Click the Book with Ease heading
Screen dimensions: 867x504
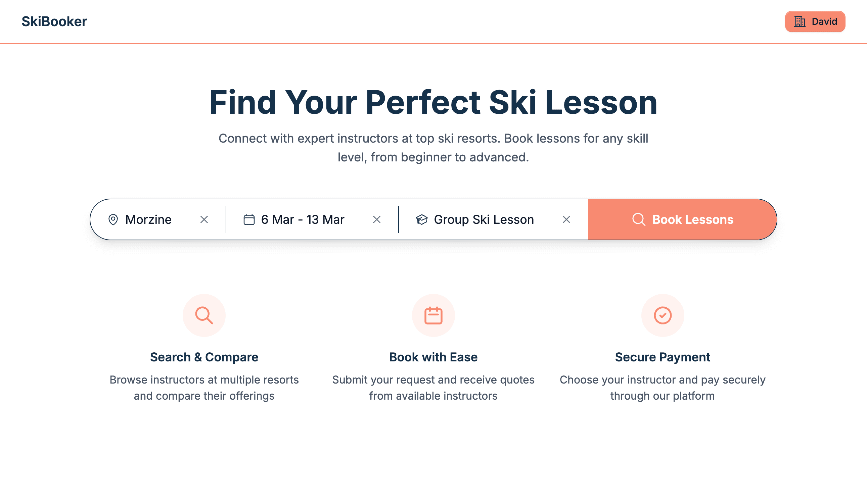[433, 357]
